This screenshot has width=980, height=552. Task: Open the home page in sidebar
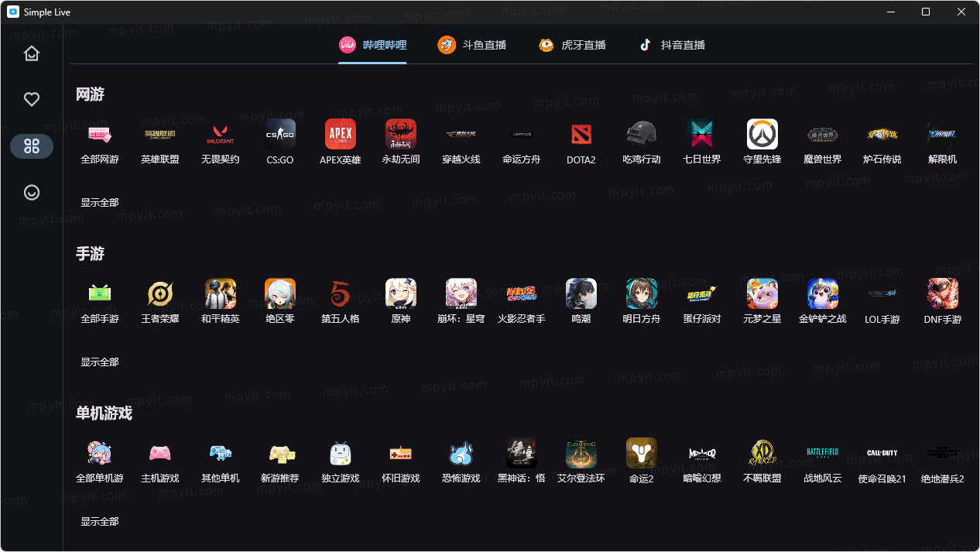pyautogui.click(x=32, y=53)
